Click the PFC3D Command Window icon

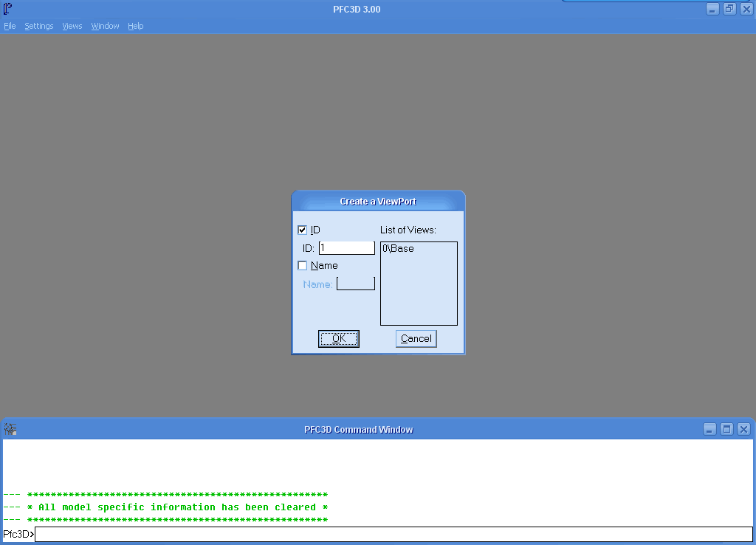point(10,429)
